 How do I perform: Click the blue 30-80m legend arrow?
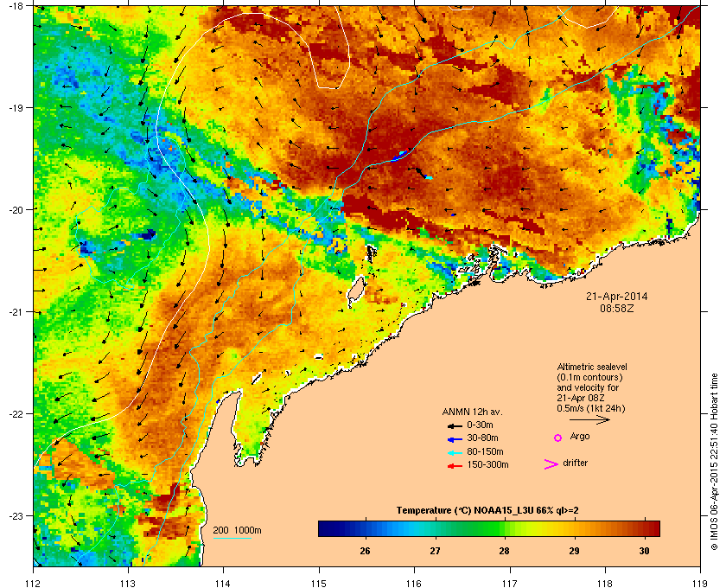pos(455,438)
